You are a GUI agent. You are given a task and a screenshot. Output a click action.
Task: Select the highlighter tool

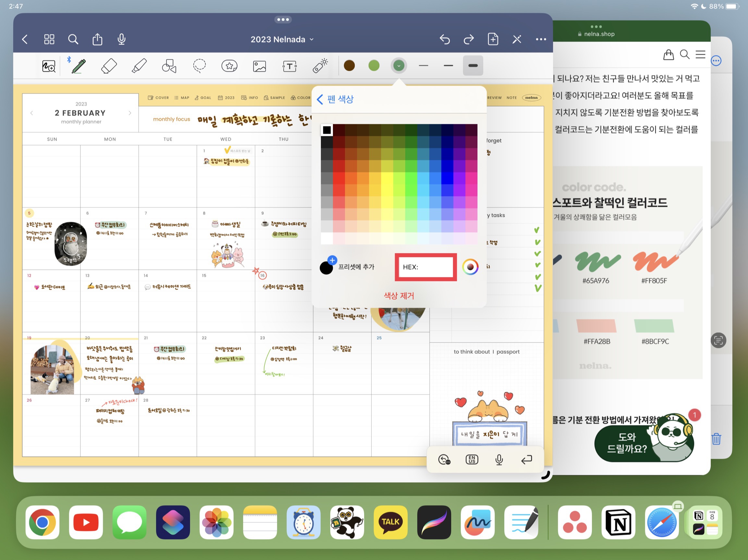[139, 66]
